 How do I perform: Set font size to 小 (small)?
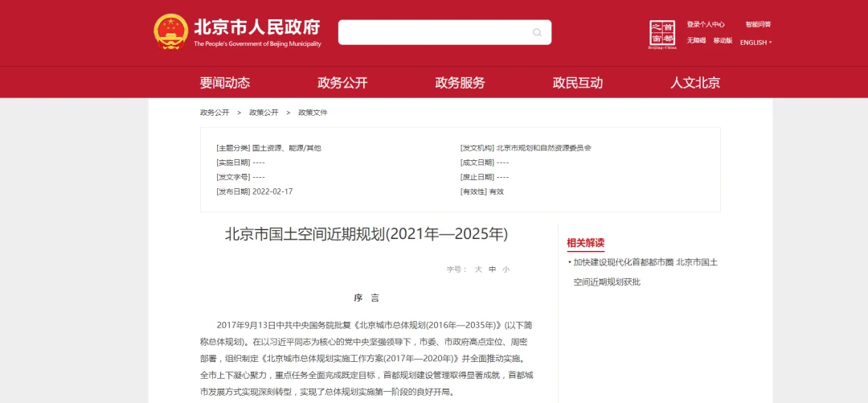coord(506,269)
